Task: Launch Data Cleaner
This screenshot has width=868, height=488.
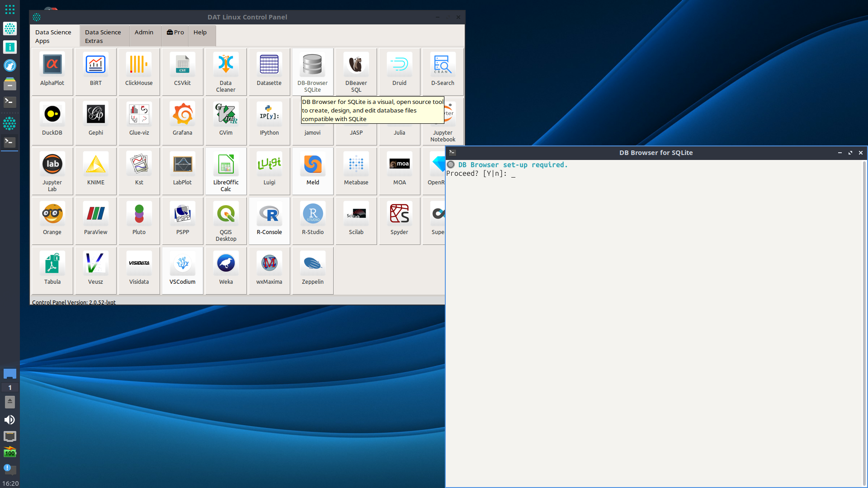Action: coord(226,71)
